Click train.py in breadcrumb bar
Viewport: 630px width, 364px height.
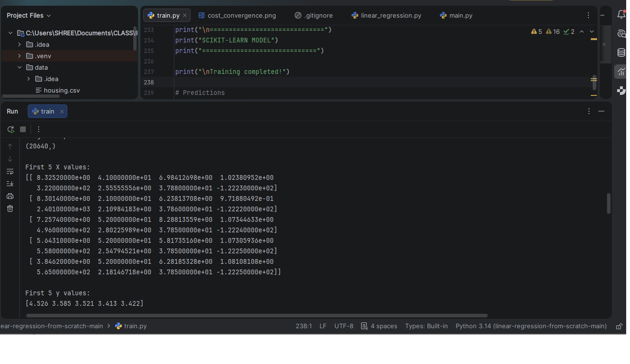(x=131, y=326)
